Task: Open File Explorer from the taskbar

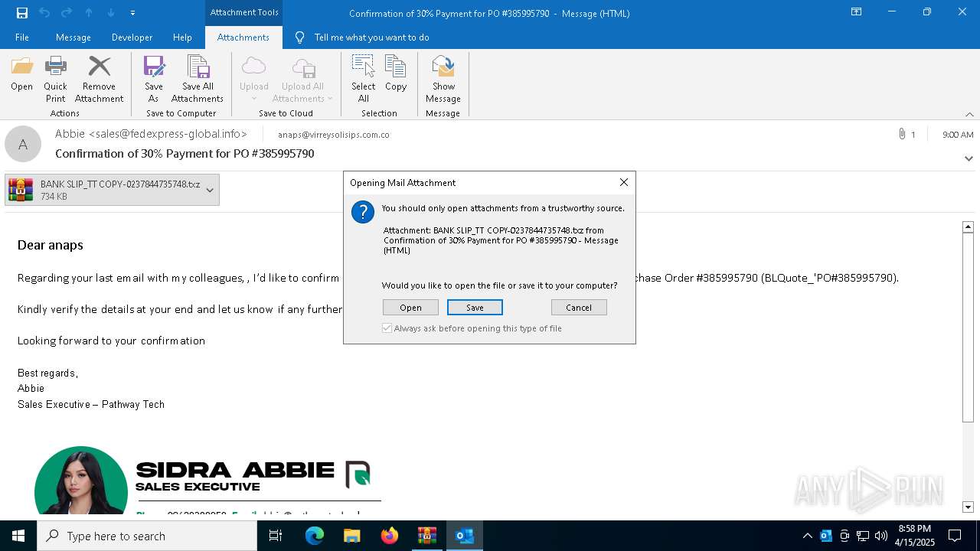Action: [351, 536]
